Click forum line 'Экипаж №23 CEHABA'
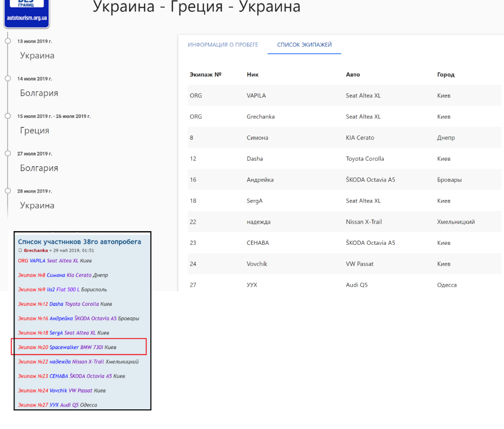This screenshot has height=429, width=504. tap(72, 376)
